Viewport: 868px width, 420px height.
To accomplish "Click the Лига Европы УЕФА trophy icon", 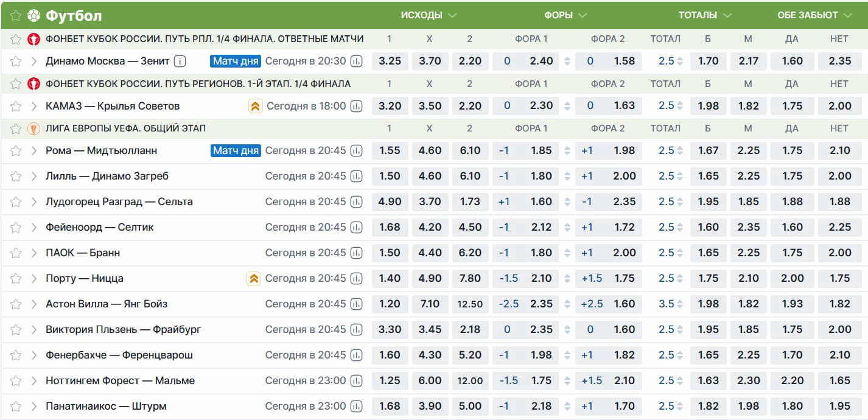I will pos(34,128).
